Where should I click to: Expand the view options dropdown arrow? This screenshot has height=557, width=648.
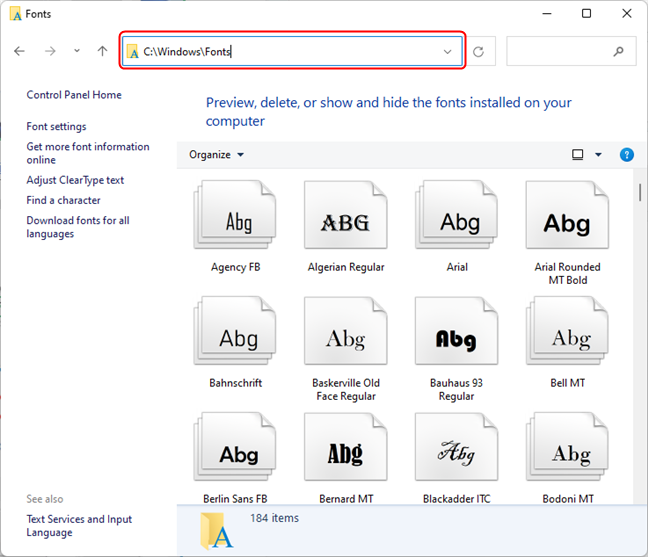(x=598, y=155)
